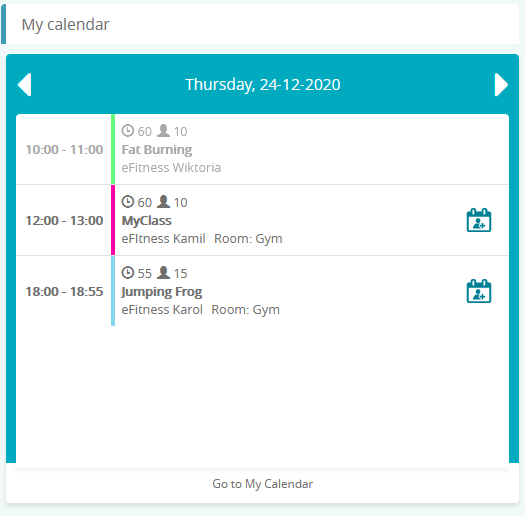Click the person icon in MyClass row
Screen dimensions: 525x516
[163, 202]
